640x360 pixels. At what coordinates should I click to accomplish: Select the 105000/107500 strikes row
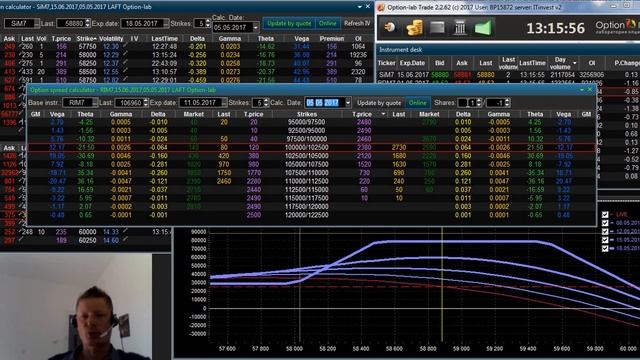pos(311,164)
